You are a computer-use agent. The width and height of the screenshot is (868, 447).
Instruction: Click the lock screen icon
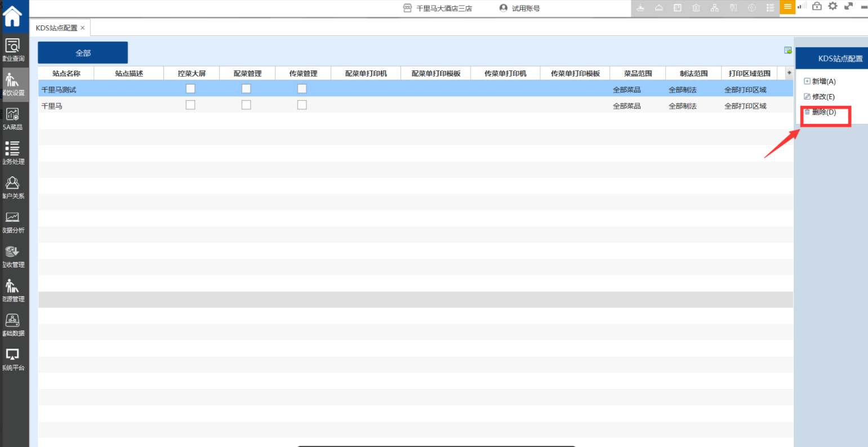pyautogui.click(x=817, y=6)
